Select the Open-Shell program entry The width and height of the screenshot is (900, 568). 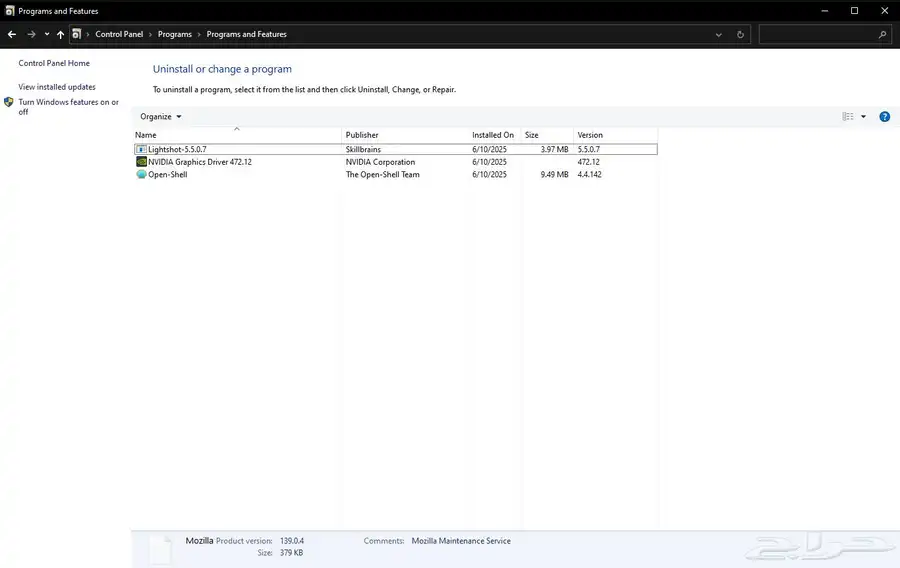[x=395, y=174]
